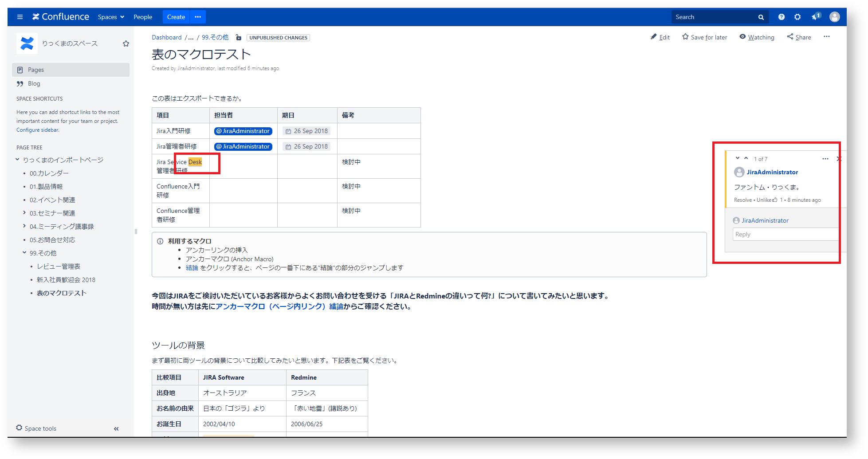Open the hamburger sidebar menu
The width and height of the screenshot is (868, 459).
pyautogui.click(x=20, y=17)
